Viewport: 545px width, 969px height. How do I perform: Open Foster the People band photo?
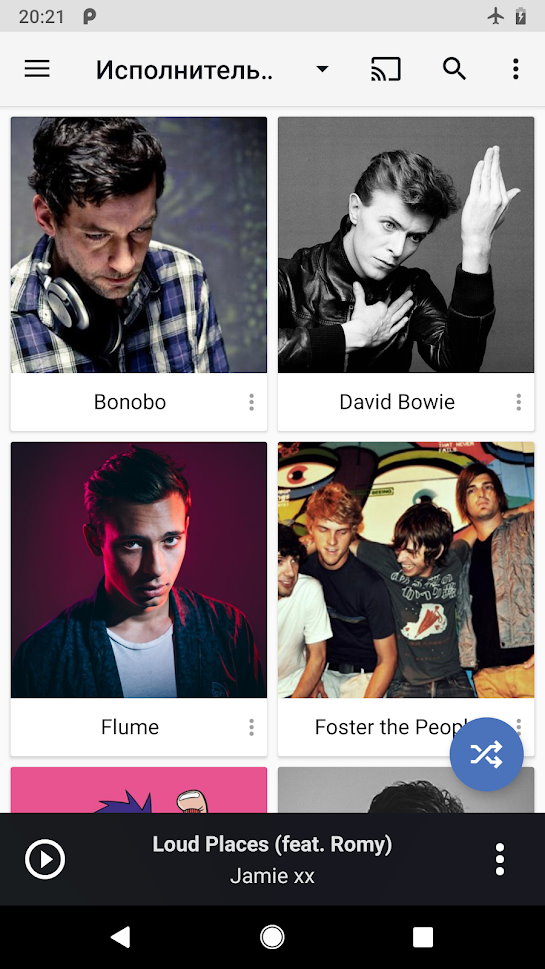(406, 570)
